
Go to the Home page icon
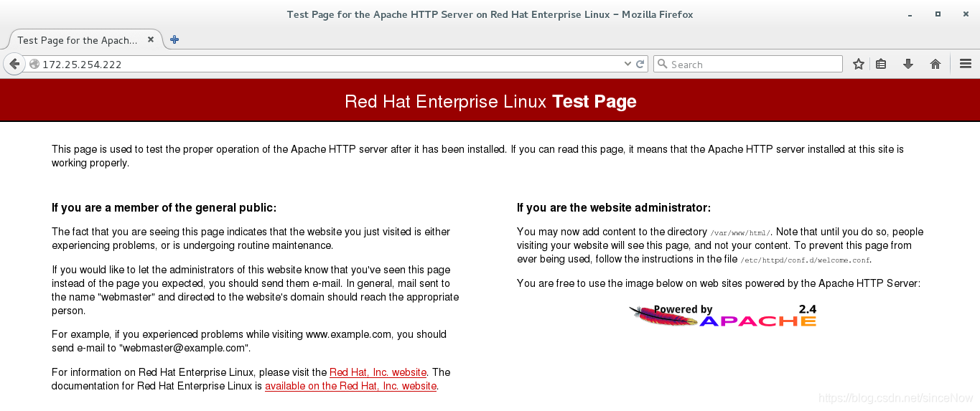tap(935, 64)
